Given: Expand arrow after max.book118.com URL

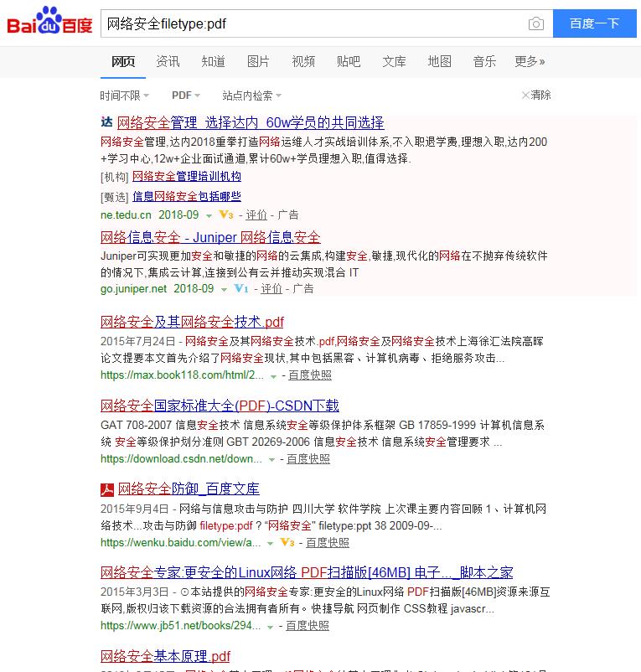Looking at the screenshot, I should click(273, 377).
